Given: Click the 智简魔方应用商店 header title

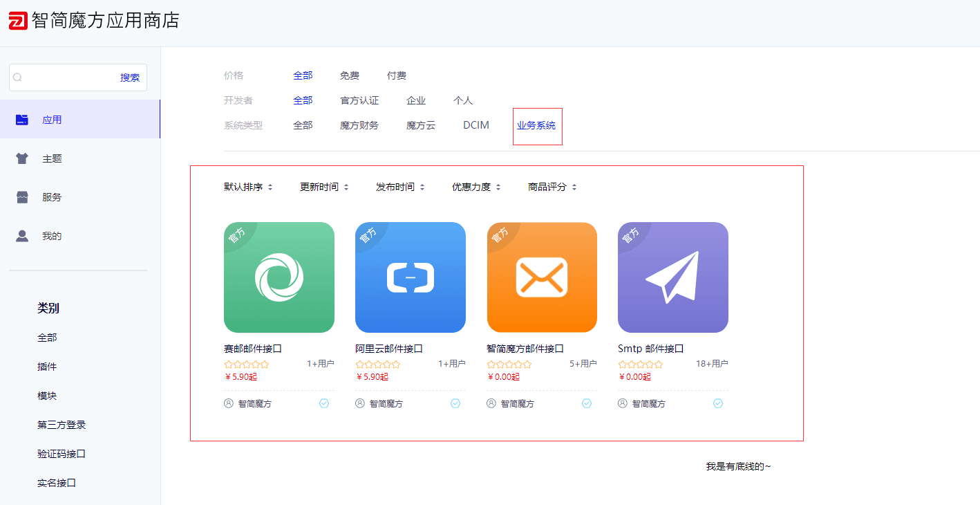Looking at the screenshot, I should [106, 21].
